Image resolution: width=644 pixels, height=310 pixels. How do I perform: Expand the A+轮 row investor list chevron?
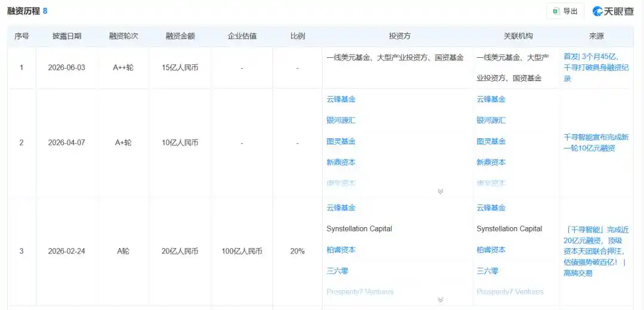coord(441,191)
